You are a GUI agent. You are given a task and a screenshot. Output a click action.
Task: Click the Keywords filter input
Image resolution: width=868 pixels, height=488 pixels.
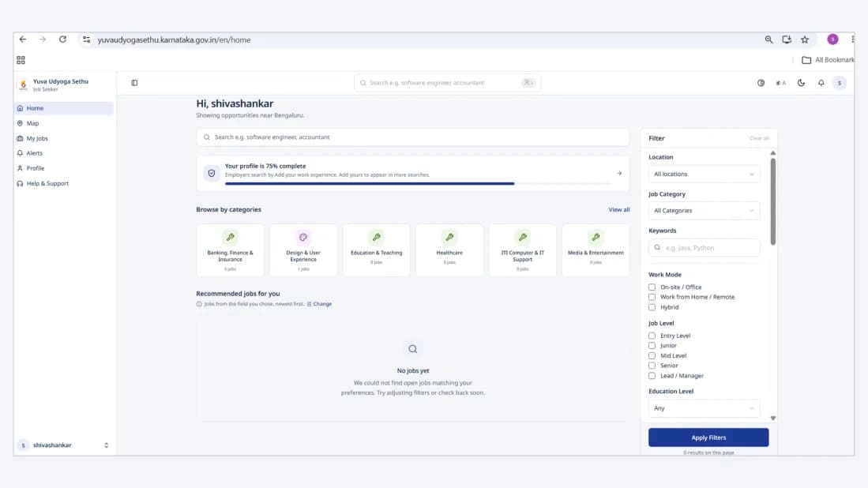click(705, 247)
